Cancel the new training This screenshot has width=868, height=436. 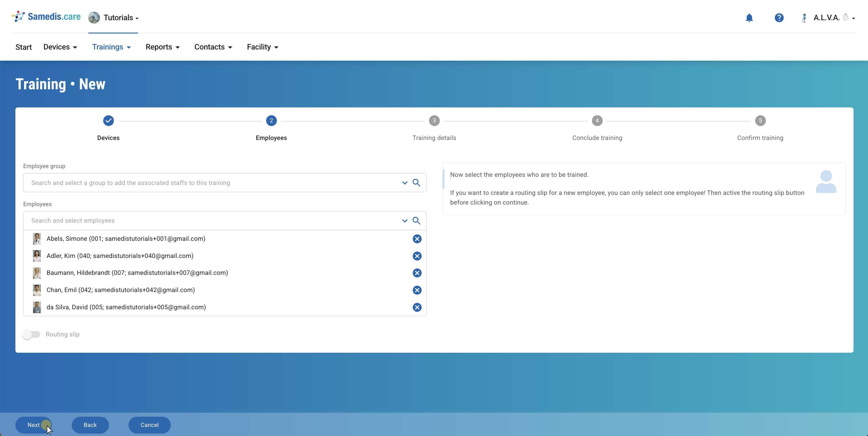[149, 425]
